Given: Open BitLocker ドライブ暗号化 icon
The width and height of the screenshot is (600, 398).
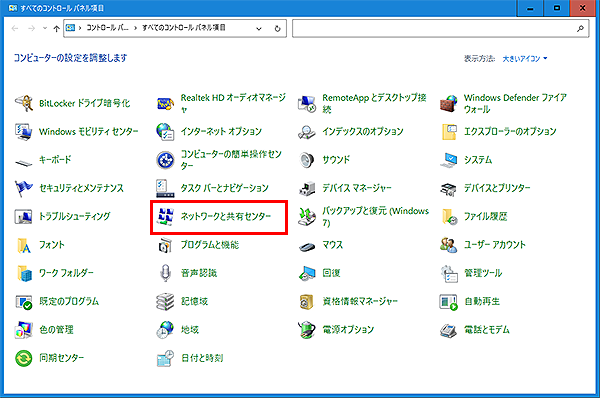Looking at the screenshot, I should pos(24,103).
